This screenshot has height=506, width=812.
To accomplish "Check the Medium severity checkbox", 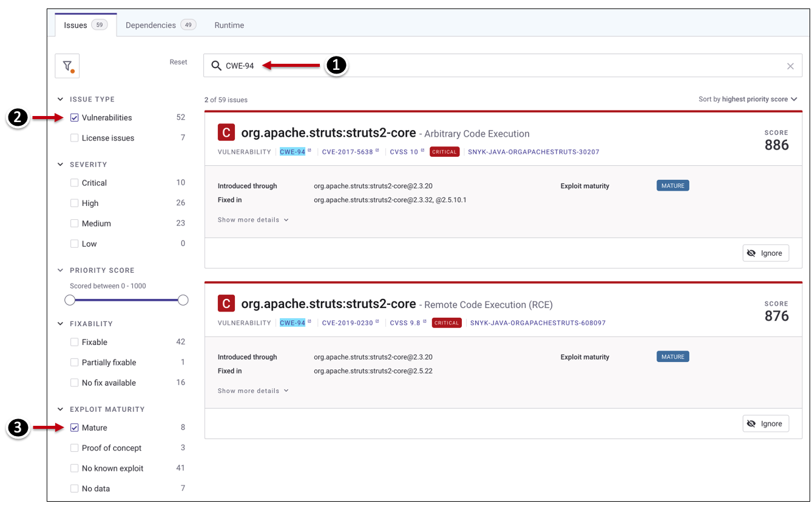I will coord(74,224).
